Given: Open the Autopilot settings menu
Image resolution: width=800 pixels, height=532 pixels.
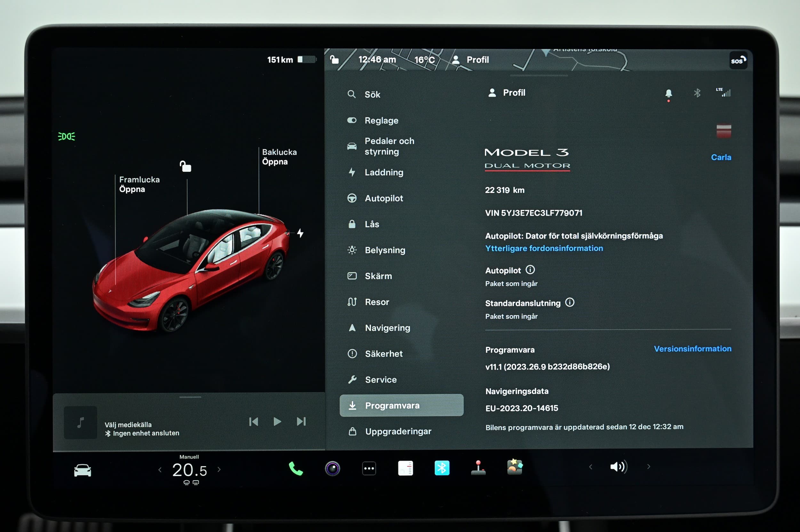Looking at the screenshot, I should [x=375, y=198].
